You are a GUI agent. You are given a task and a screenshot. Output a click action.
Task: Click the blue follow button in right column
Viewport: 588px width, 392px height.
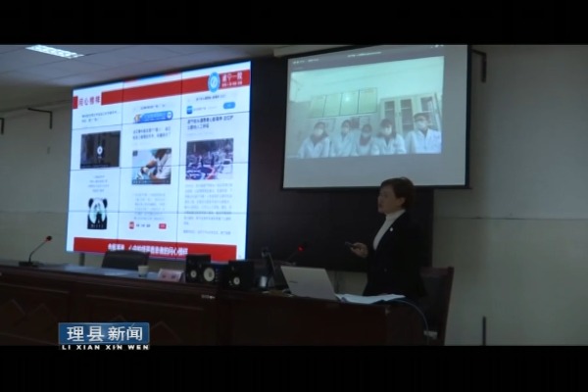pos(229,106)
